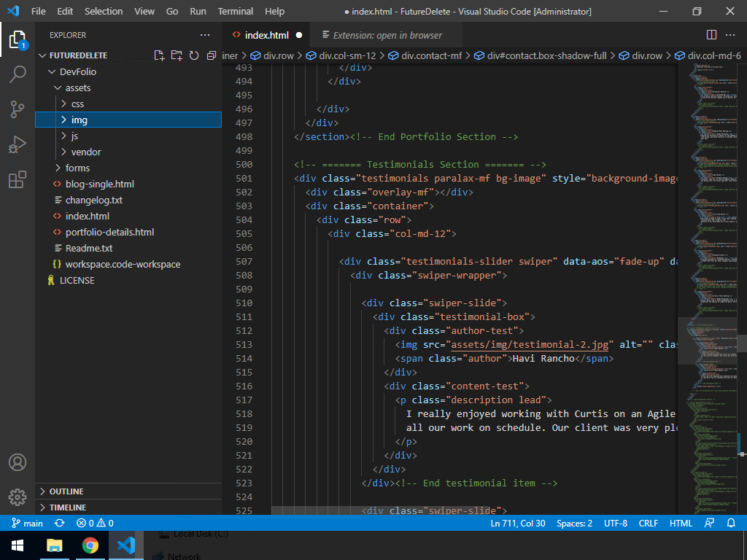Open portfolio-details.html from the file tree
Viewport: 747px width, 560px height.
(x=109, y=232)
